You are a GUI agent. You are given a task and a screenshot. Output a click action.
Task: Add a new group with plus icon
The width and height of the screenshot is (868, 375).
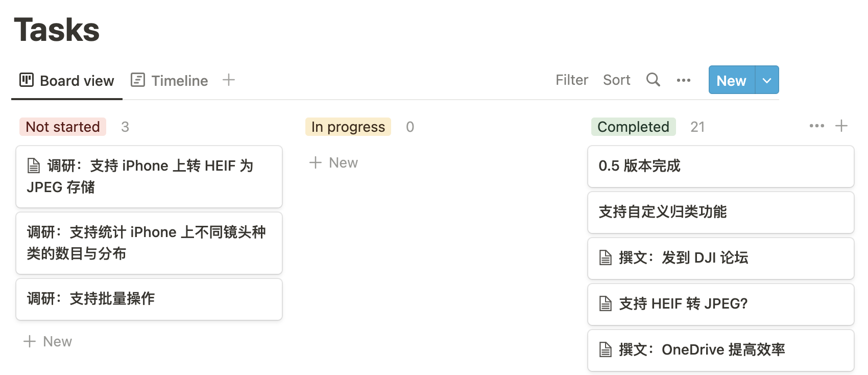tap(841, 126)
